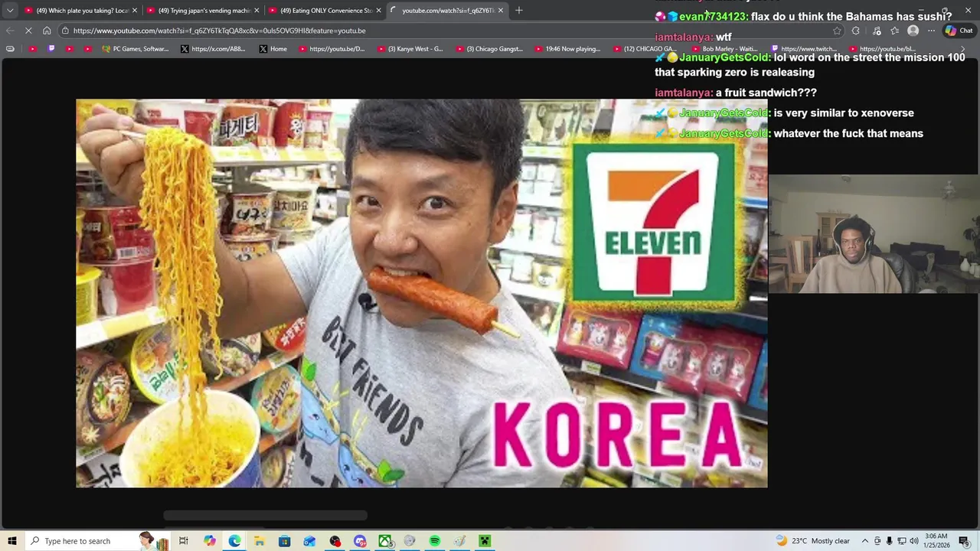
Task: Open the first bookmarks bar icon
Action: coord(10,49)
